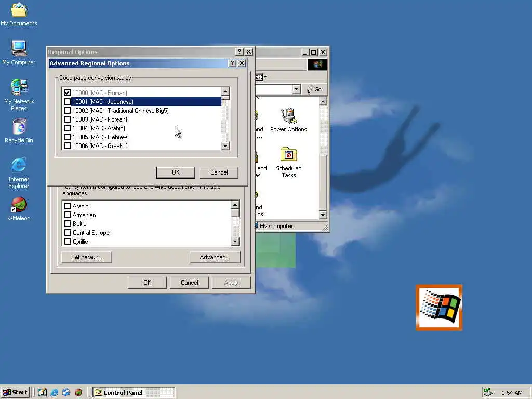The height and width of the screenshot is (399, 532).
Task: Click the Start button
Action: point(15,392)
